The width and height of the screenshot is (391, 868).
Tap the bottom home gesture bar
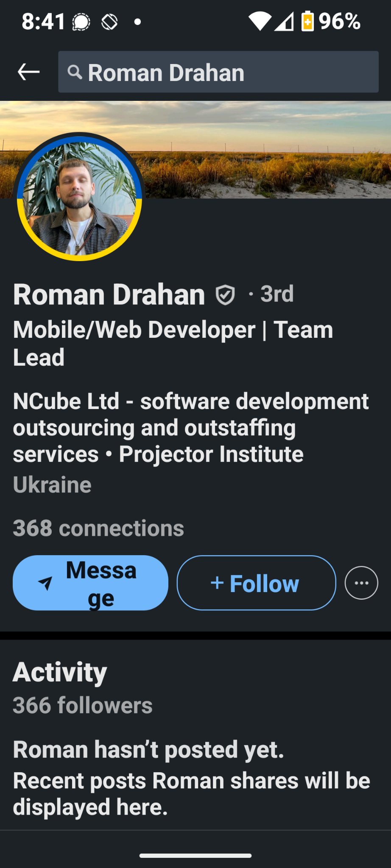(x=195, y=856)
